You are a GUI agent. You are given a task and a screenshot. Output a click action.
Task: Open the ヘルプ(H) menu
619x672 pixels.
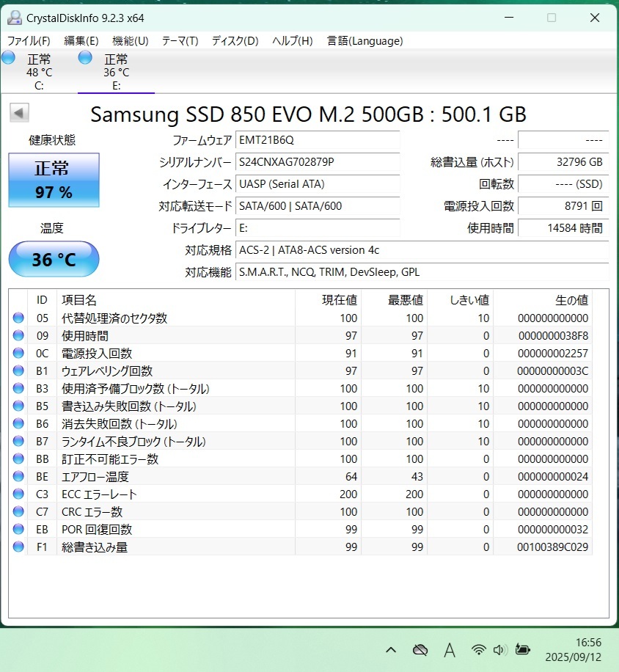tap(293, 40)
